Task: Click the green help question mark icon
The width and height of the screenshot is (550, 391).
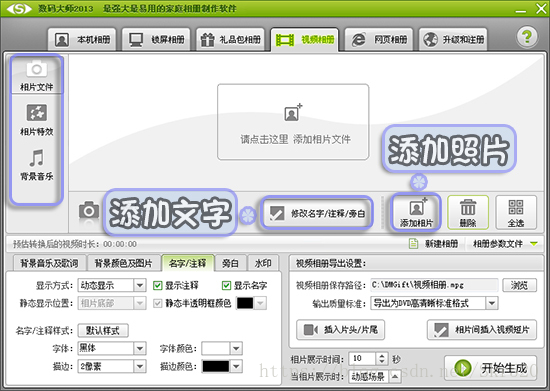Action: [527, 36]
